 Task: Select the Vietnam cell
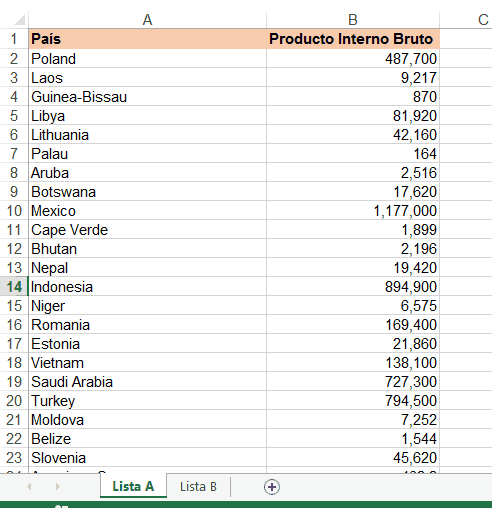tap(147, 363)
